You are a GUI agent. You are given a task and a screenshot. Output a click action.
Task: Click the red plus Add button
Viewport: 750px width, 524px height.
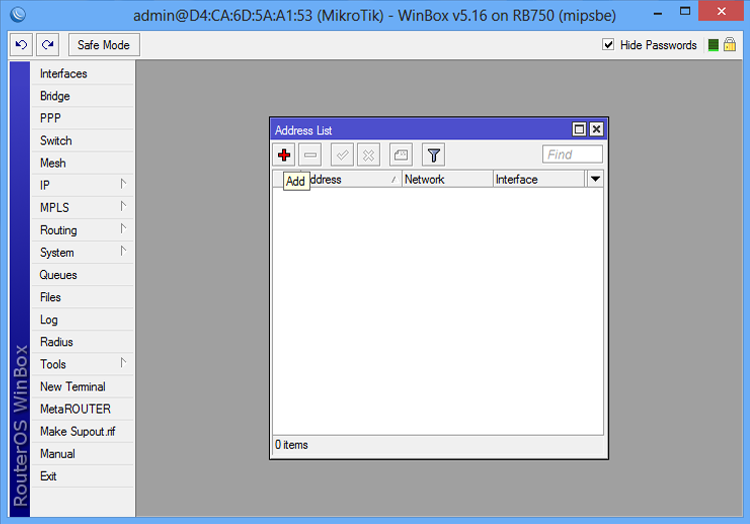tap(284, 155)
